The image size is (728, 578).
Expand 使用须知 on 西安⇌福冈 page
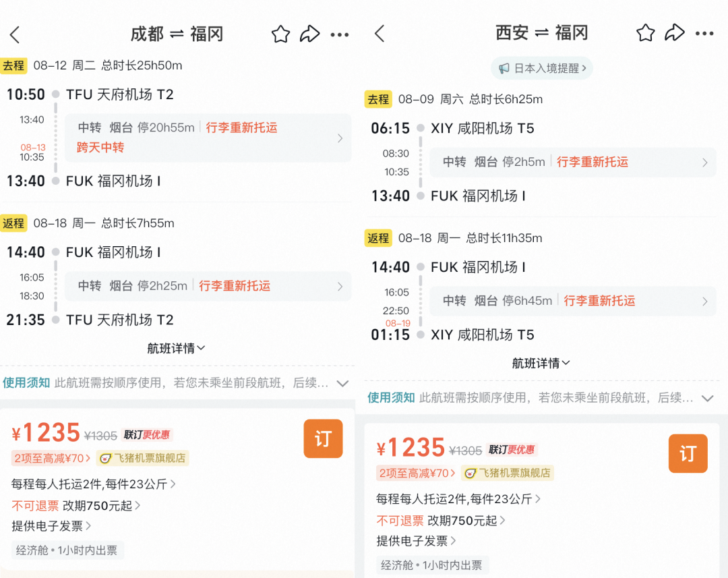pyautogui.click(x=541, y=398)
